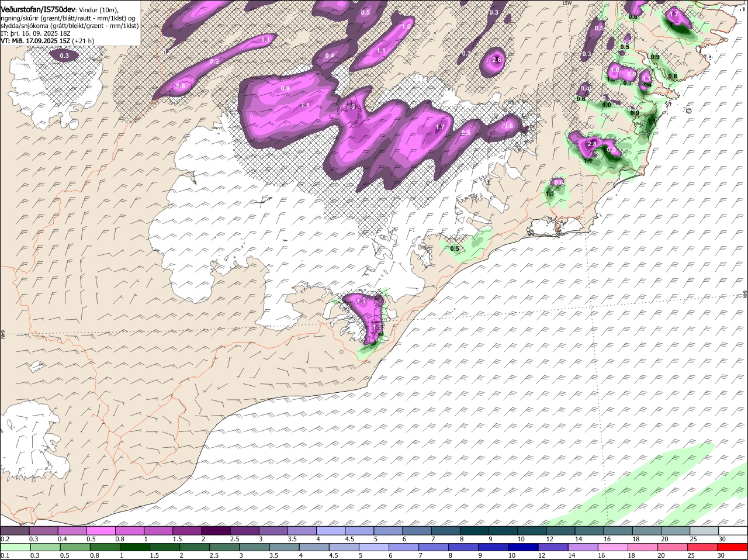This screenshot has height=560, width=748.
Task: Click the 2.6 precipitation value on the map
Action: click(x=497, y=60)
